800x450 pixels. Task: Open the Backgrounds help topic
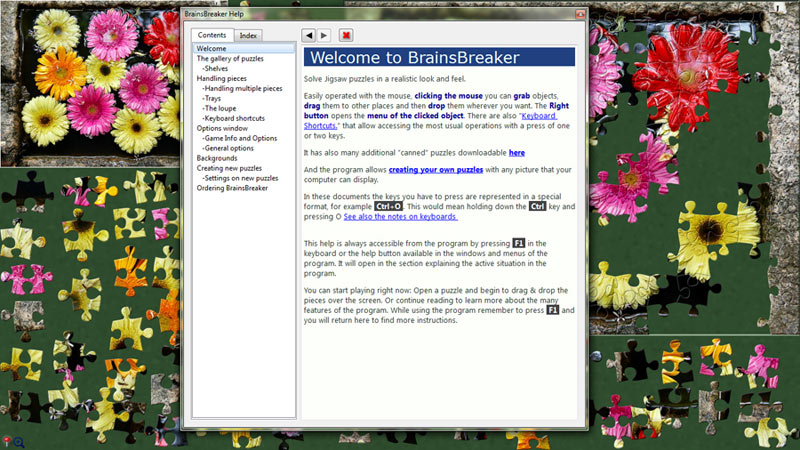pos(217,158)
